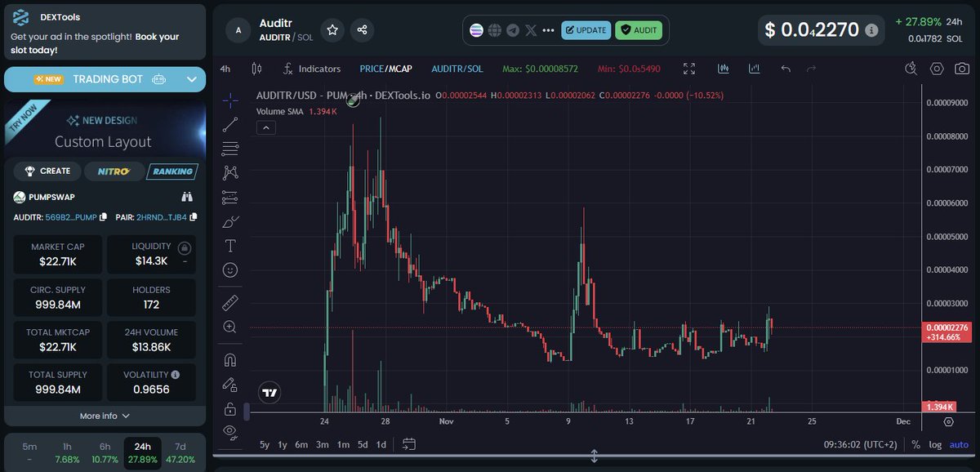980x472 pixels.
Task: Select the Emoji drawing tool
Action: pyautogui.click(x=229, y=269)
